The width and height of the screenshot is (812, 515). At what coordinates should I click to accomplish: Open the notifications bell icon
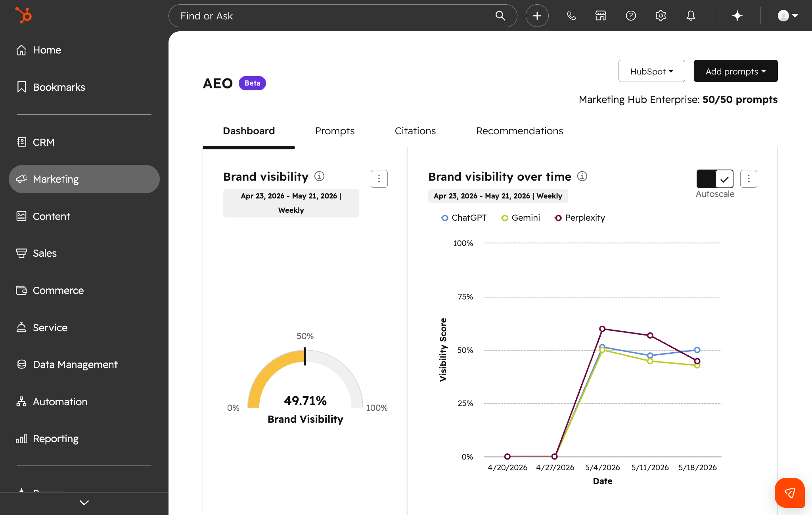tap(691, 16)
